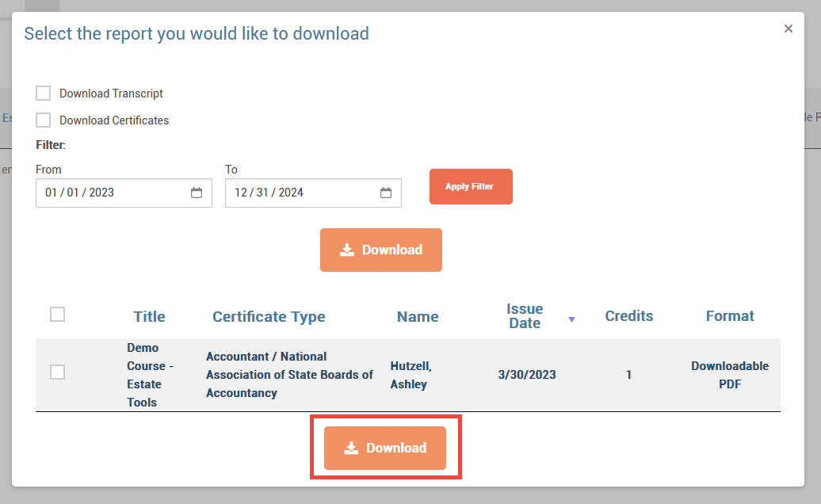821x504 pixels.
Task: Tick the Download Transcript checkbox
Action: coord(44,94)
